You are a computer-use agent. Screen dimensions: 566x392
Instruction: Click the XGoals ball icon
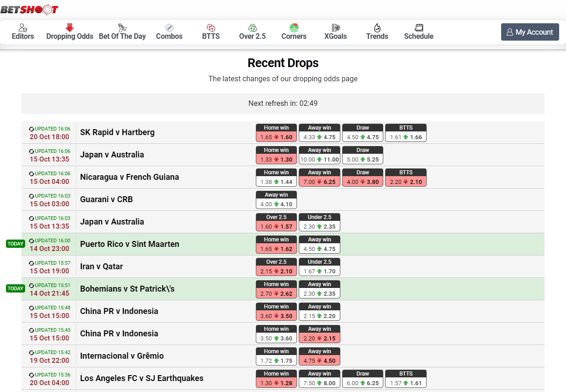336,28
